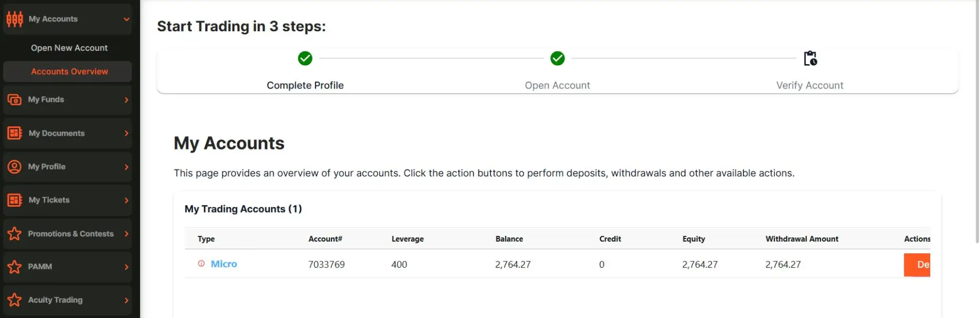Click the My Funds wallet icon
This screenshot has height=318, width=980.
pyautogui.click(x=15, y=100)
